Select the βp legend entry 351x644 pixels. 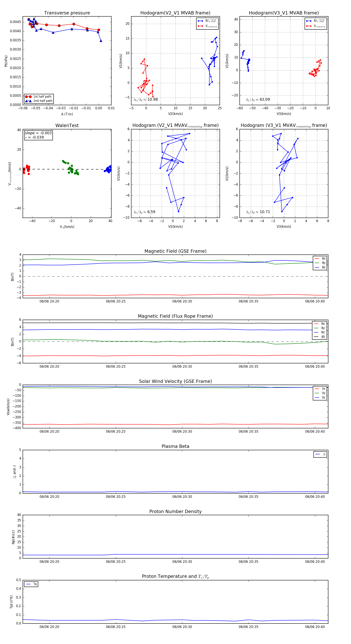[320, 454]
